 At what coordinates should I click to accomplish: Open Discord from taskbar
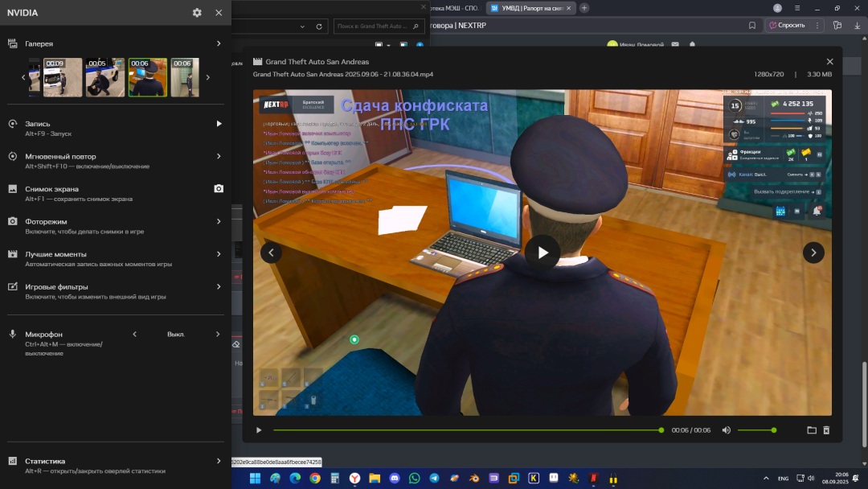pyautogui.click(x=395, y=478)
